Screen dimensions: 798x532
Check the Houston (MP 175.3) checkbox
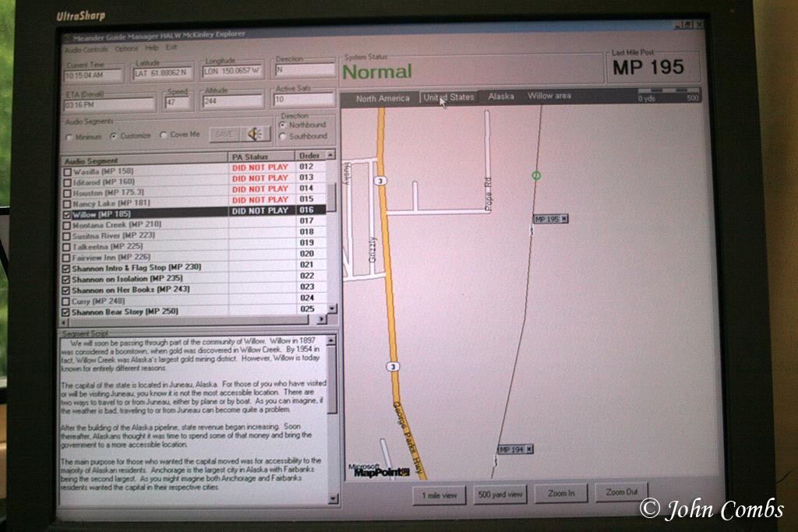67,193
